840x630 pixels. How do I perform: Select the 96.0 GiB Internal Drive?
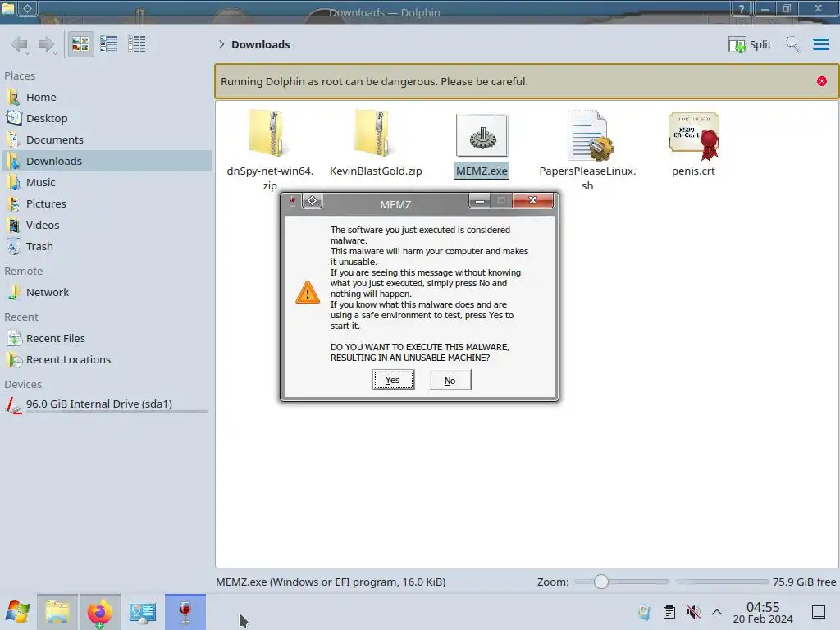tap(106, 404)
